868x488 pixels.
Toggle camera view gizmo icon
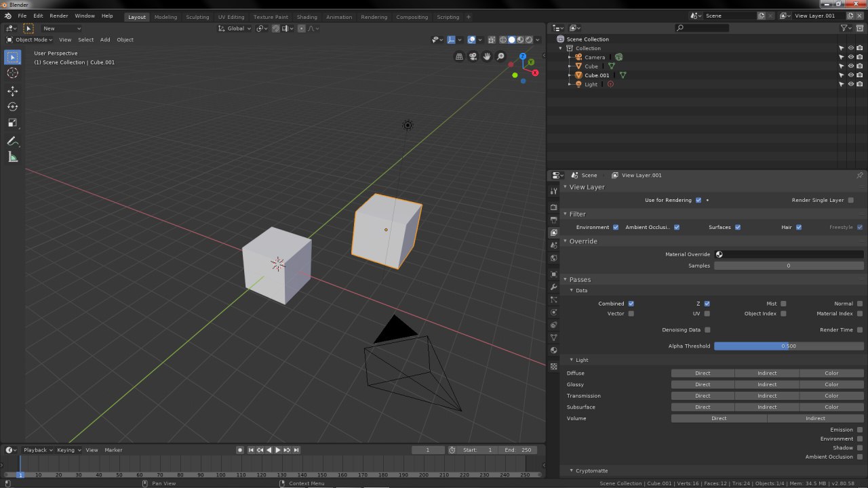[x=473, y=57]
